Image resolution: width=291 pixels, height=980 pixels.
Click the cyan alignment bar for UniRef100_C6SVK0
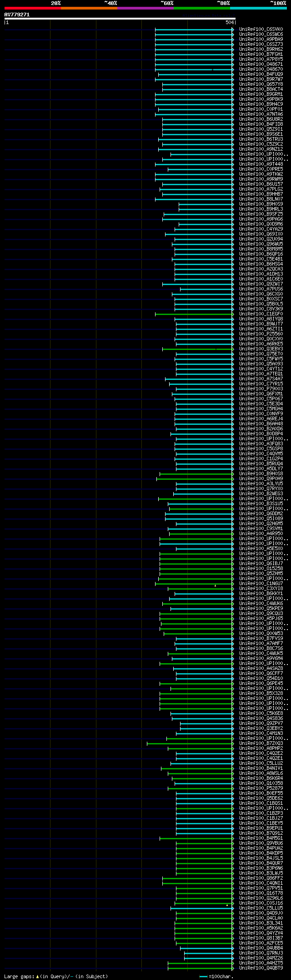195,29
